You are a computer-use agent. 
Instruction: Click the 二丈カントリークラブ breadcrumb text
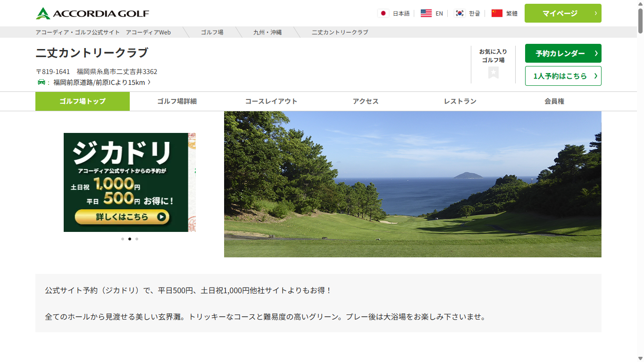pyautogui.click(x=340, y=32)
